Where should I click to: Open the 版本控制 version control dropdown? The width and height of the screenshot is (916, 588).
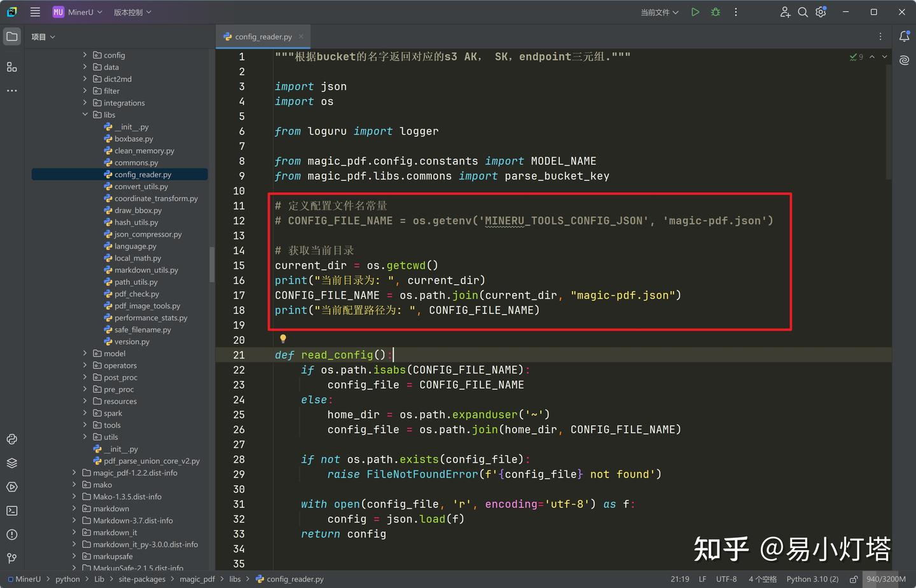tap(132, 12)
